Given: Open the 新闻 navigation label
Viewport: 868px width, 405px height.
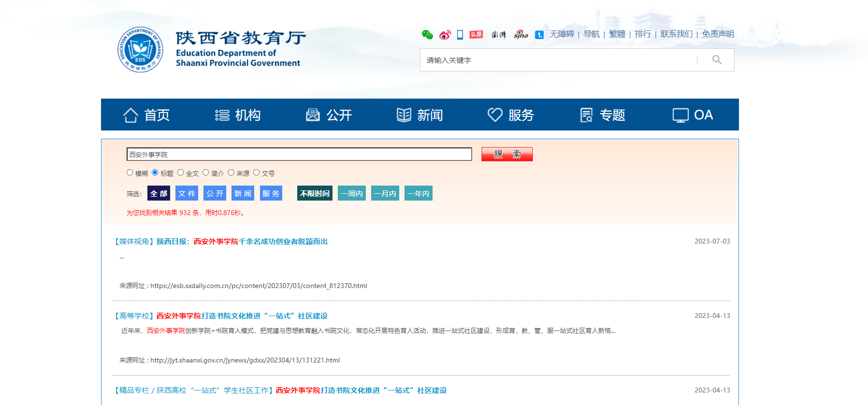Looking at the screenshot, I should (430, 115).
